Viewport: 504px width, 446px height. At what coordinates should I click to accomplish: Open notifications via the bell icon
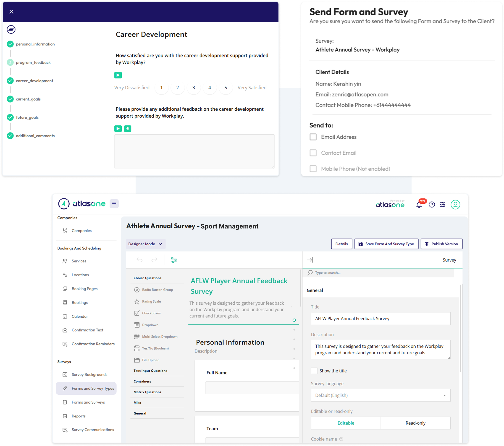(419, 205)
